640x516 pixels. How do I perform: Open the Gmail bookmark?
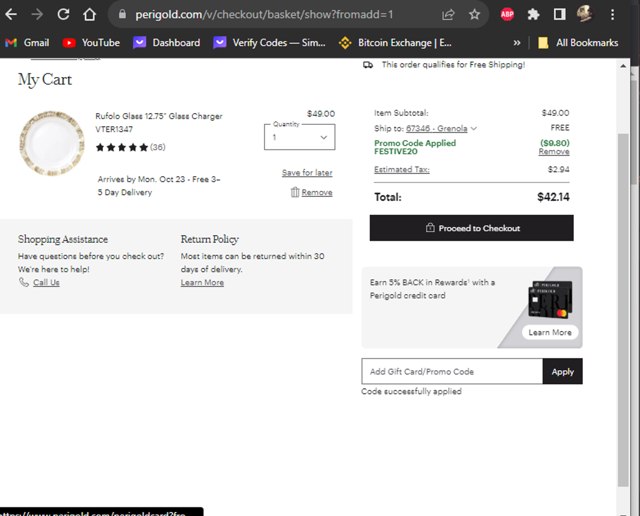coord(27,42)
